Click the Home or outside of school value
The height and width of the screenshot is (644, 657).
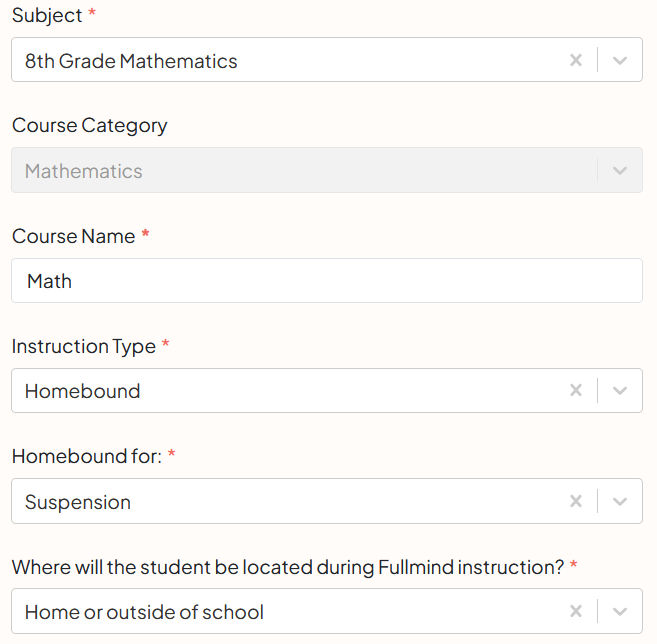point(144,612)
